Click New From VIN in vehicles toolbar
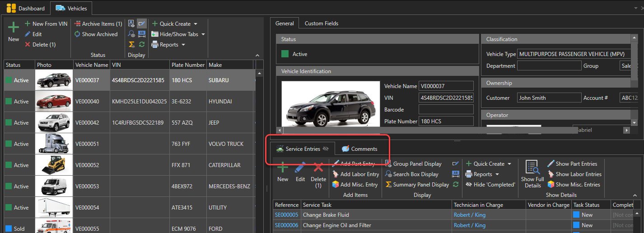The image size is (644, 233). (x=46, y=23)
